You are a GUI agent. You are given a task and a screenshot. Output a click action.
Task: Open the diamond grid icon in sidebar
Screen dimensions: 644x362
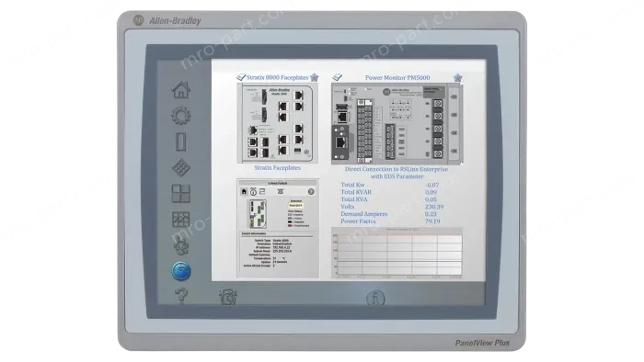coord(180,167)
